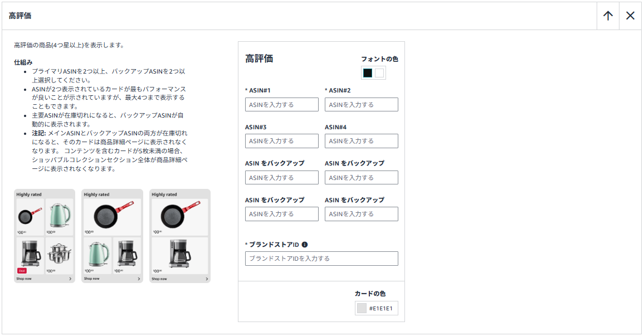Click first ASIN をバックアップ field, left column

pos(282,178)
